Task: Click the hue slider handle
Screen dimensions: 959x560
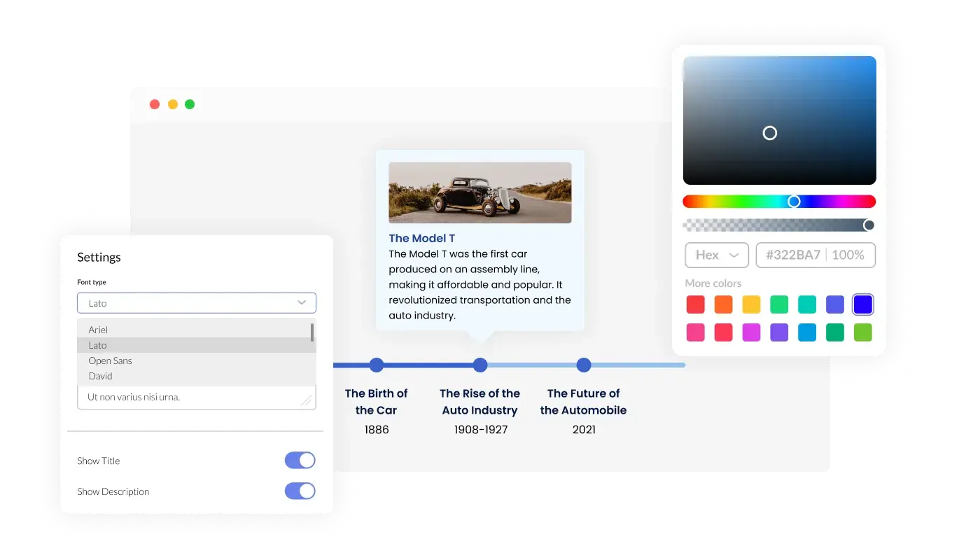Action: (x=794, y=201)
